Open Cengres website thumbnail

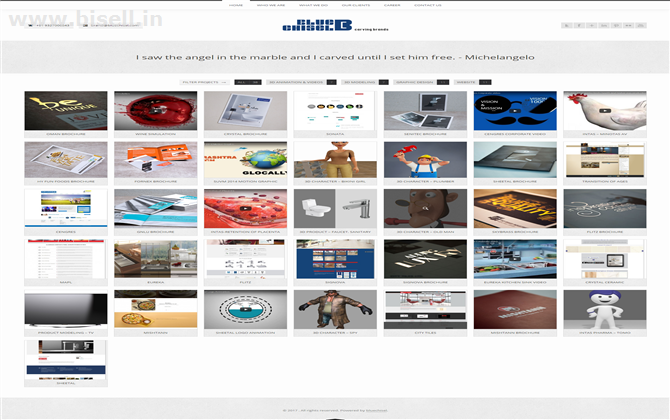(x=66, y=209)
